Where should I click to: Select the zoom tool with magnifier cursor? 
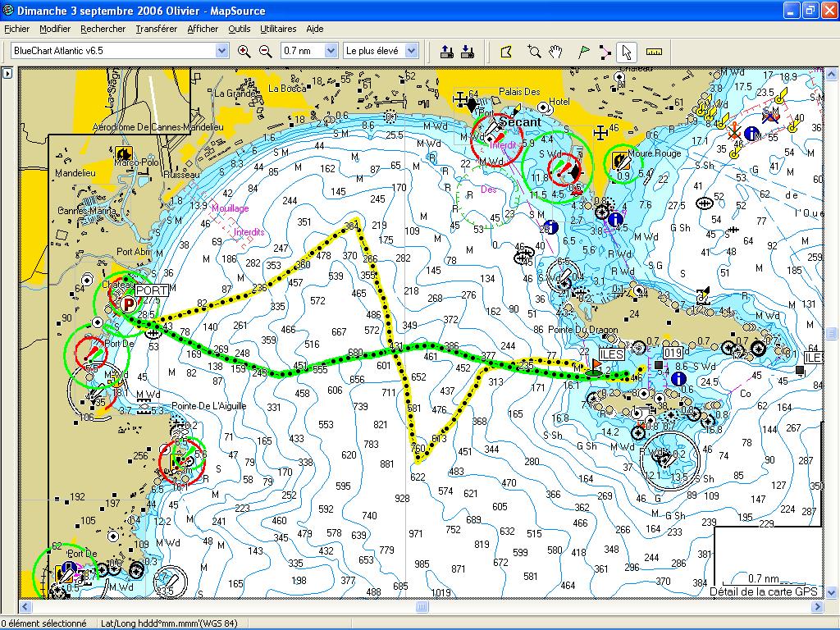[533, 52]
